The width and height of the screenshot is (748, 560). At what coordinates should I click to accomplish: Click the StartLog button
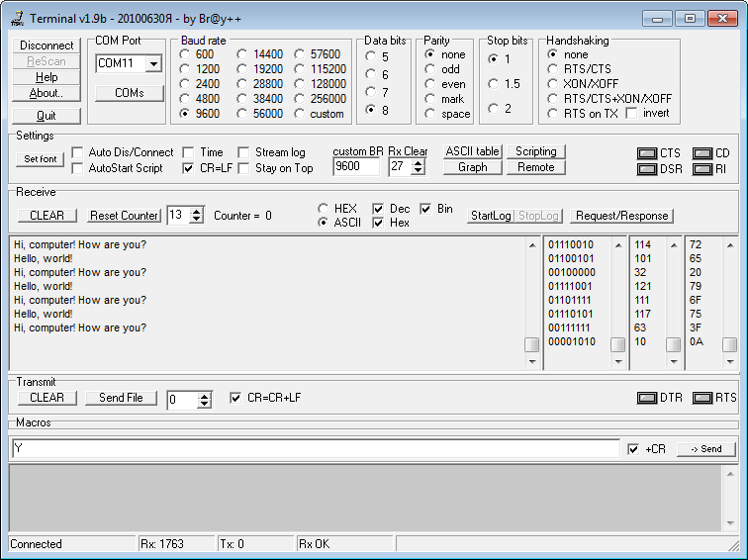tap(491, 216)
